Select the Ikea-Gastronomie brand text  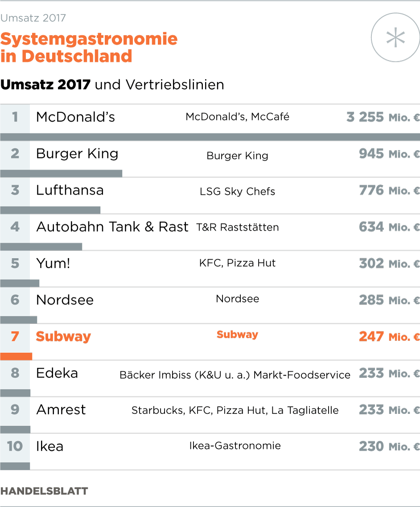[x=235, y=446]
